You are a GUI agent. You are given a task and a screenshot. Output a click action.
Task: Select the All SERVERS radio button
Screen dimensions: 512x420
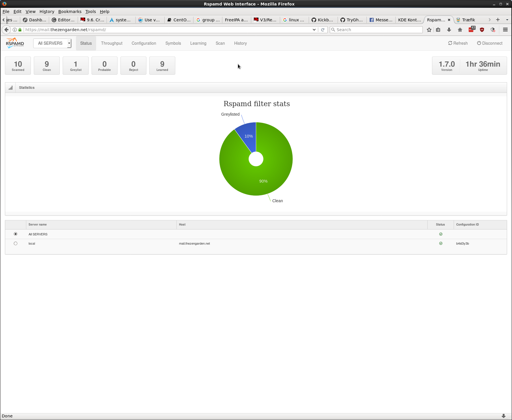(x=16, y=234)
